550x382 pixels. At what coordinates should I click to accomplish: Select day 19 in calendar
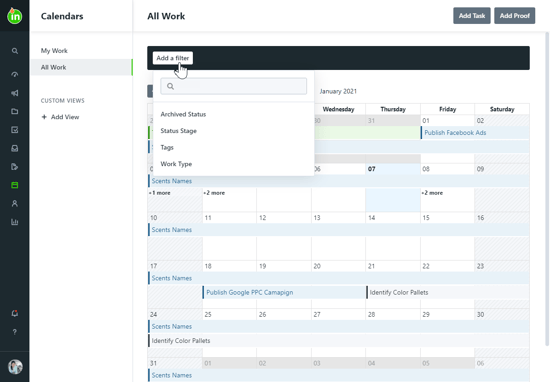pyautogui.click(x=262, y=266)
